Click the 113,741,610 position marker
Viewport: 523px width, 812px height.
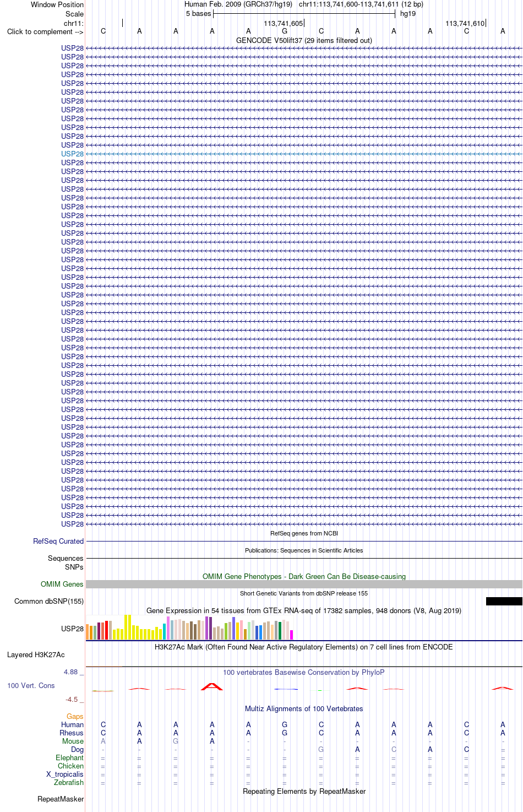(x=465, y=23)
